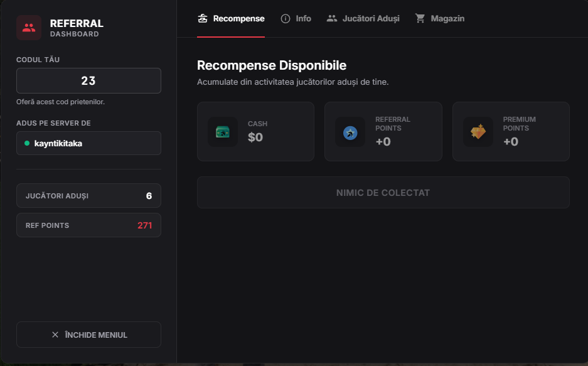Viewport: 588px width, 366px height.
Task: Open the Magazin tab
Action: click(x=439, y=19)
